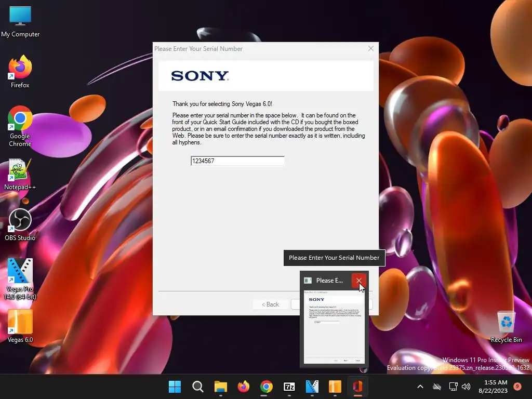Image resolution: width=532 pixels, height=399 pixels.
Task: Open the volume speaker tray icon
Action: (x=466, y=387)
